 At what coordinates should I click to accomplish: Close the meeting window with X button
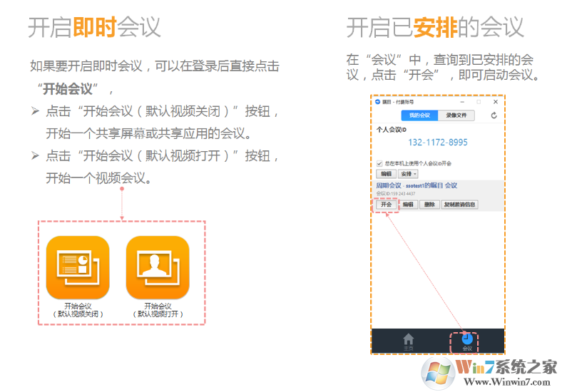496,102
